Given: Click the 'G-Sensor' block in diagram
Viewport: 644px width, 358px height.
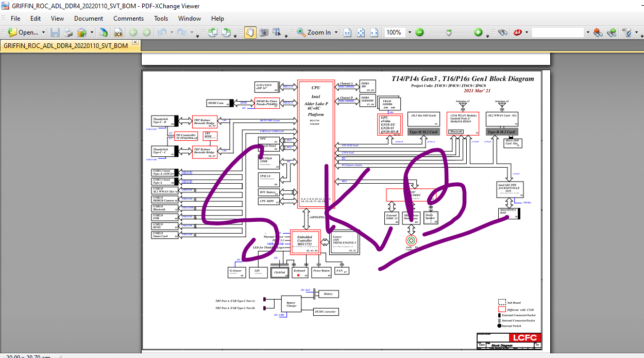Looking at the screenshot, I should (x=236, y=272).
